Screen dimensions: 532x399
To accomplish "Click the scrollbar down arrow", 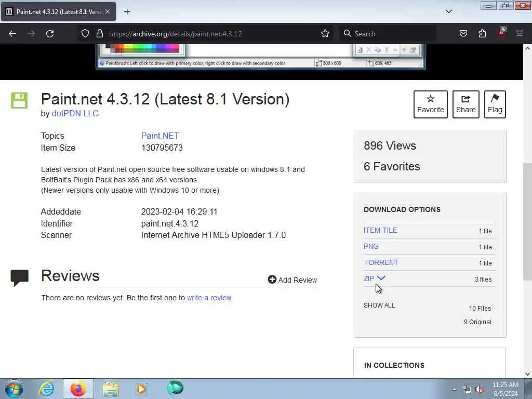I will [528, 374].
